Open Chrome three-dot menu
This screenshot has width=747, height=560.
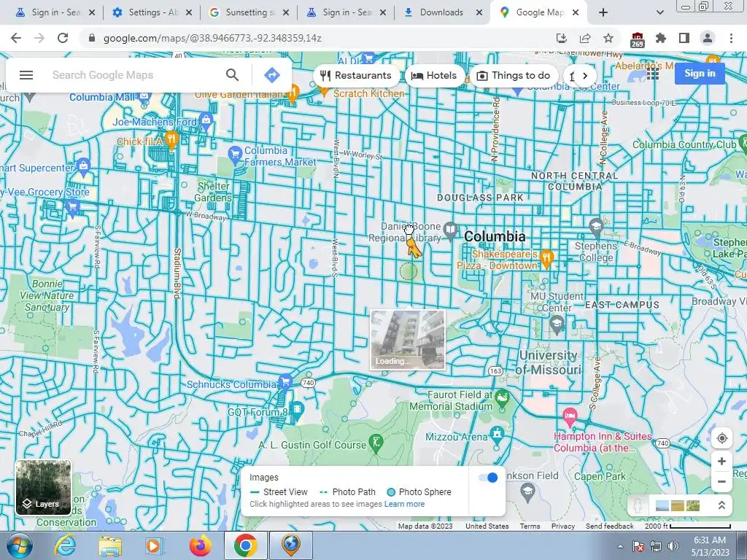(731, 38)
